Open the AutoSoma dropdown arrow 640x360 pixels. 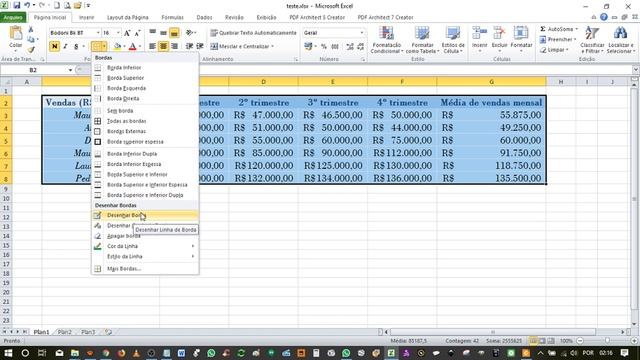pyautogui.click(x=576, y=29)
